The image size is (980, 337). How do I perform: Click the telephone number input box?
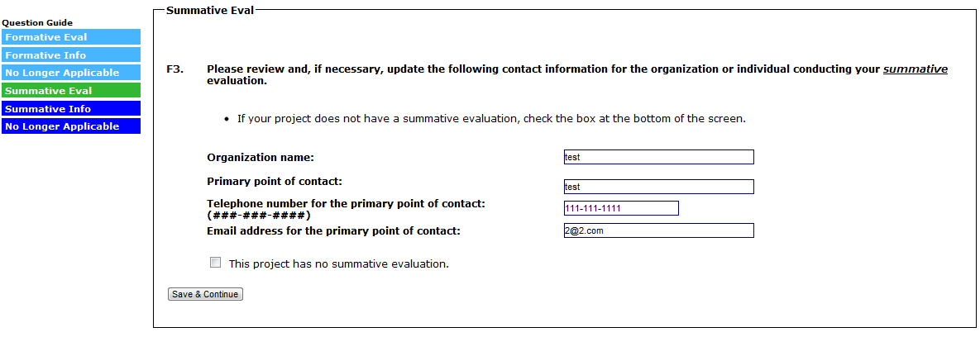(x=620, y=208)
